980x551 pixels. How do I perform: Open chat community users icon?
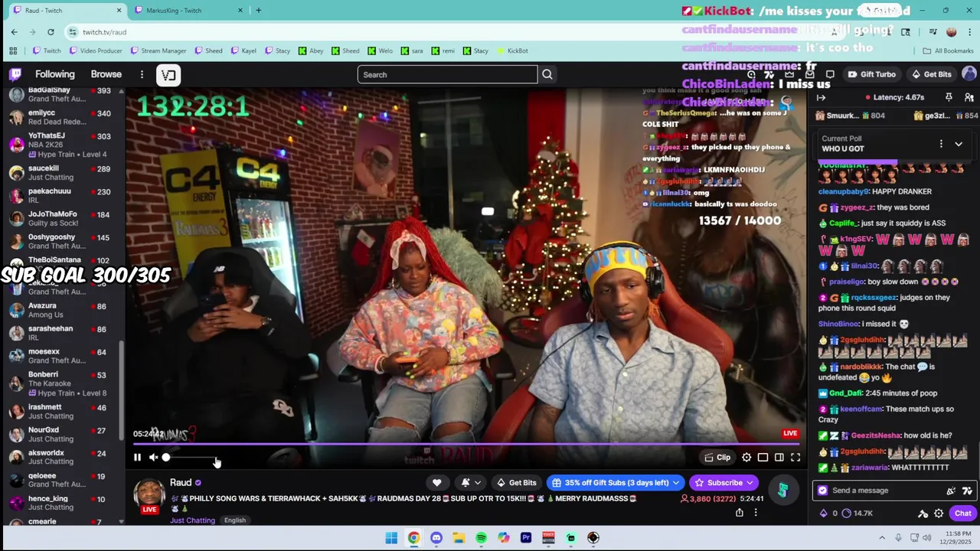click(x=969, y=97)
